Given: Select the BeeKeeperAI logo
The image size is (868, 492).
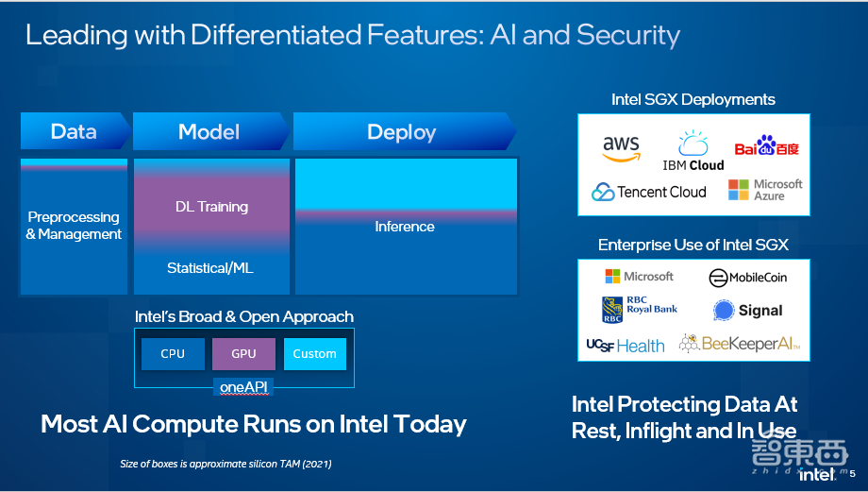Looking at the screenshot, I should [740, 344].
